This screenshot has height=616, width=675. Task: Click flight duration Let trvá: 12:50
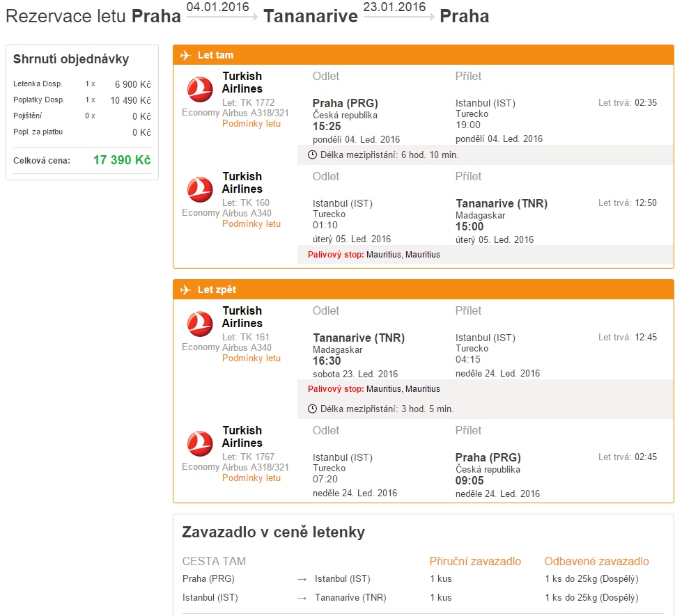[x=628, y=203]
